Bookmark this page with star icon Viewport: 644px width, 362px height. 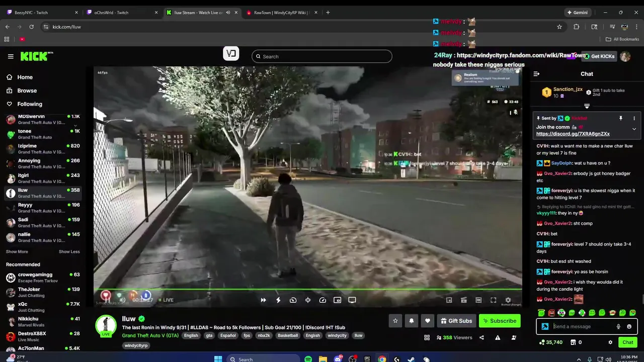click(x=559, y=27)
